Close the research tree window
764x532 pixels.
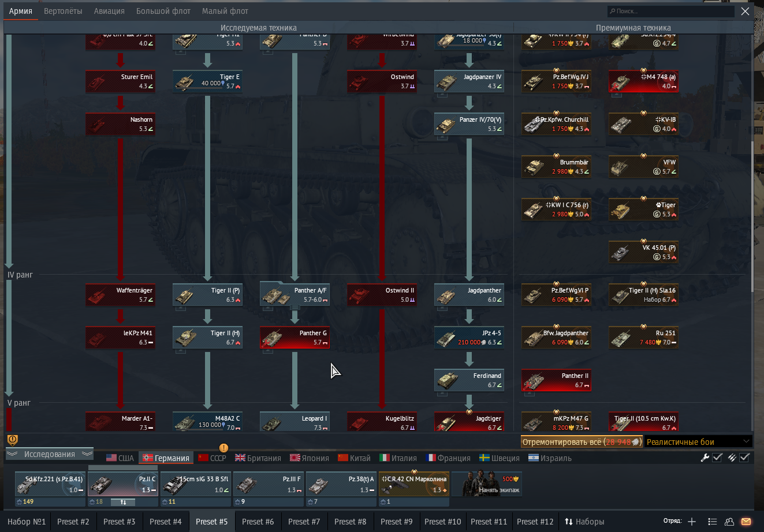pyautogui.click(x=745, y=11)
